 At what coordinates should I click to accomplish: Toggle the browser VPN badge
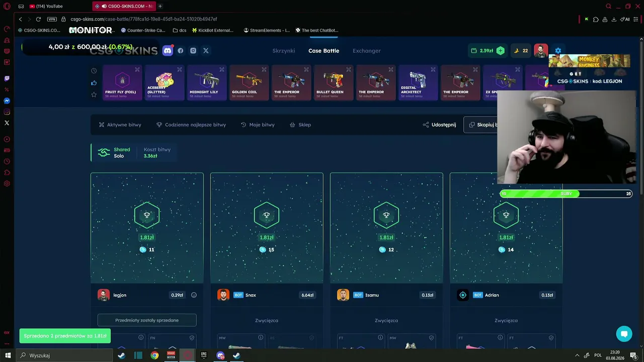point(52,19)
